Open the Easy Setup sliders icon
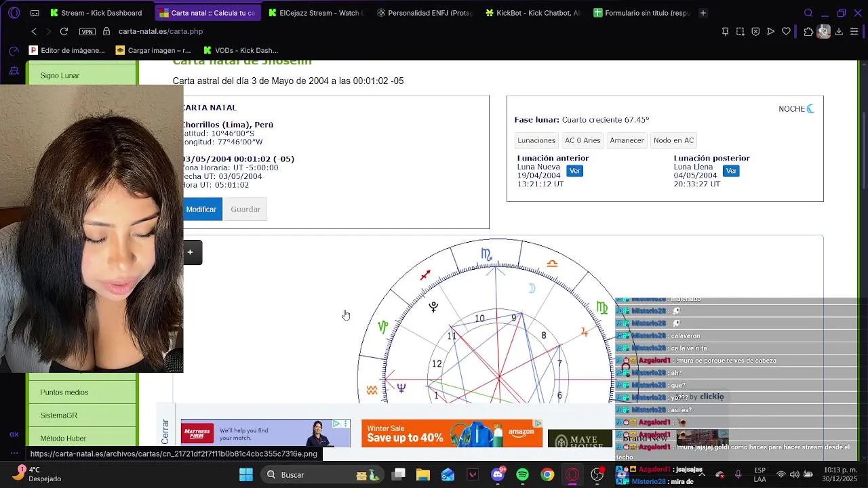The width and height of the screenshot is (868, 488). point(854,31)
